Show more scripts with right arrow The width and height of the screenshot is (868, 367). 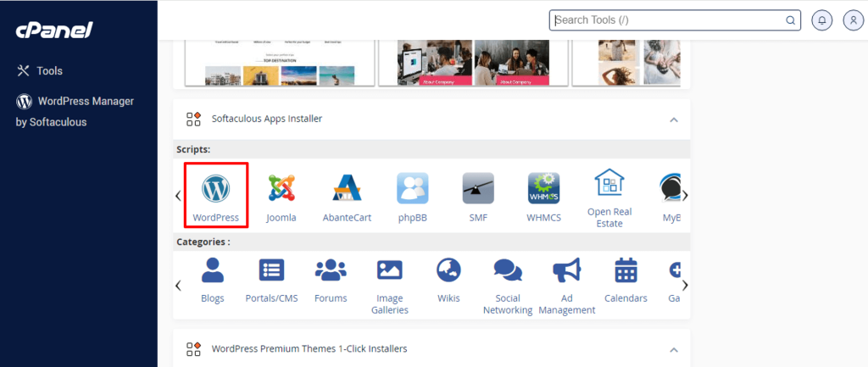point(685,196)
